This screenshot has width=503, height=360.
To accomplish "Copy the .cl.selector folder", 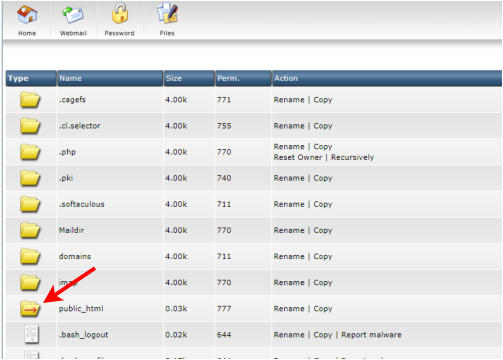I will (323, 126).
